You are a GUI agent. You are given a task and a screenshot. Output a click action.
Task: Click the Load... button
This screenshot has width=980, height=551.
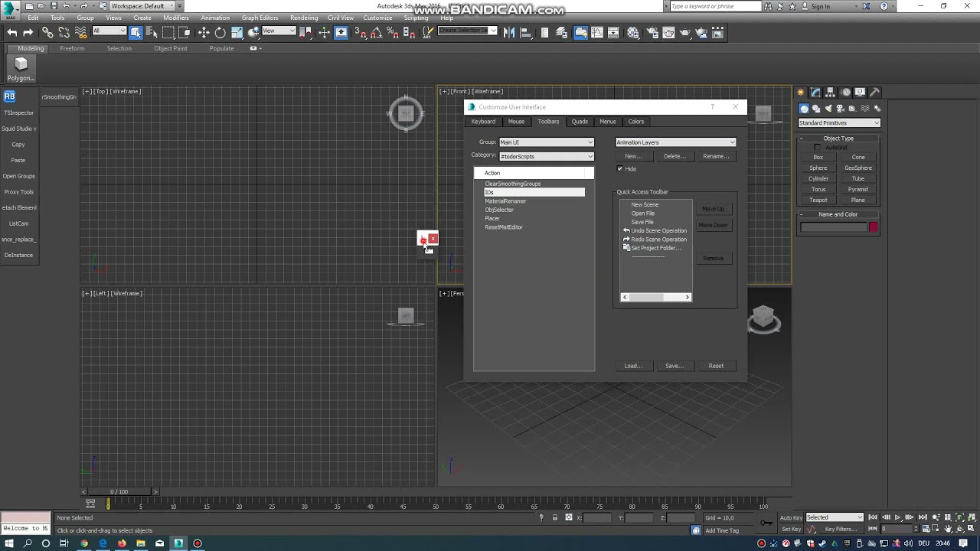[633, 366]
